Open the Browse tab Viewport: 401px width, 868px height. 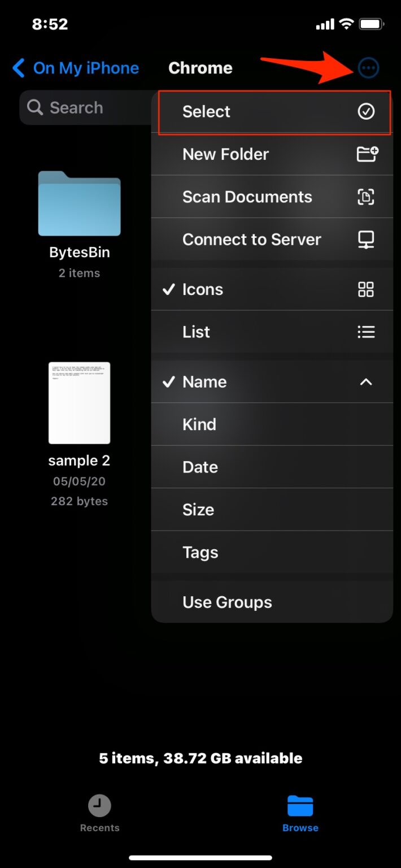pos(300,812)
